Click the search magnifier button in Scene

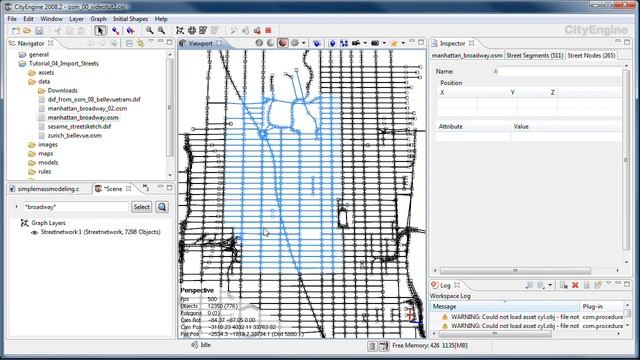click(162, 207)
